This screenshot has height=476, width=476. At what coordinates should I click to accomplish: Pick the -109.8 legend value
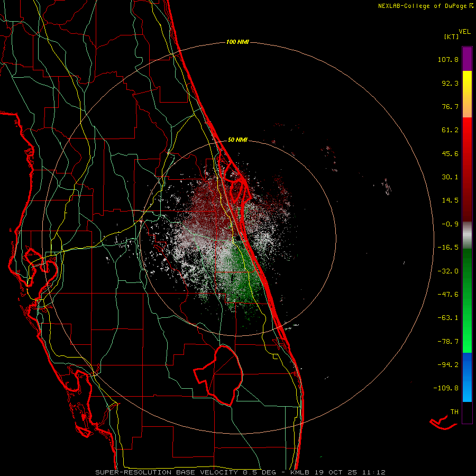pyautogui.click(x=446, y=388)
